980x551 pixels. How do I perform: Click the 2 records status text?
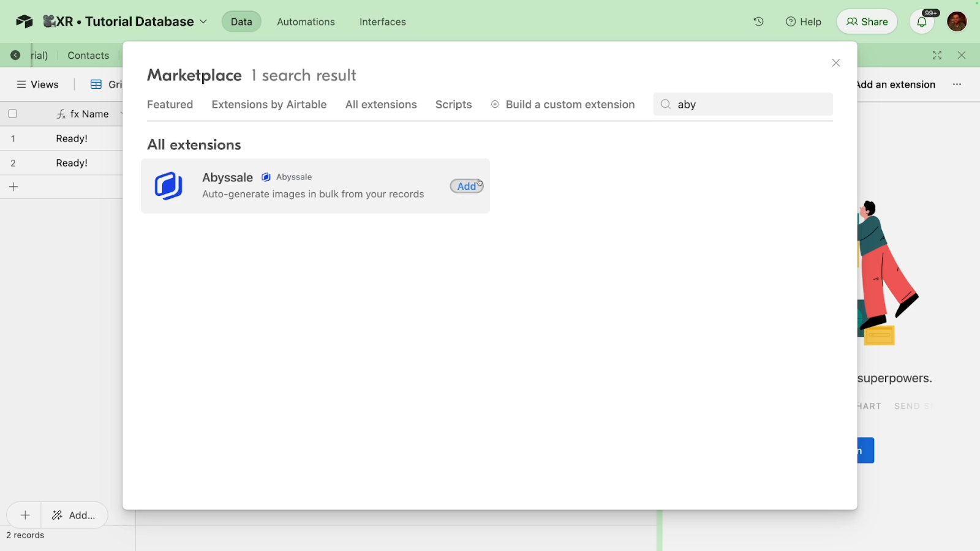pyautogui.click(x=25, y=535)
